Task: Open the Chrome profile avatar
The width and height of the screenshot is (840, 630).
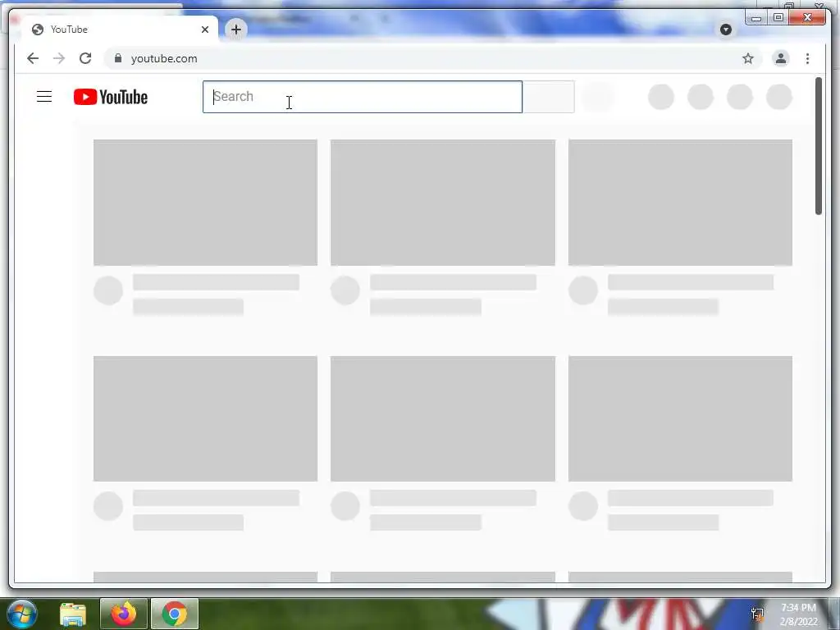Action: pyautogui.click(x=781, y=58)
